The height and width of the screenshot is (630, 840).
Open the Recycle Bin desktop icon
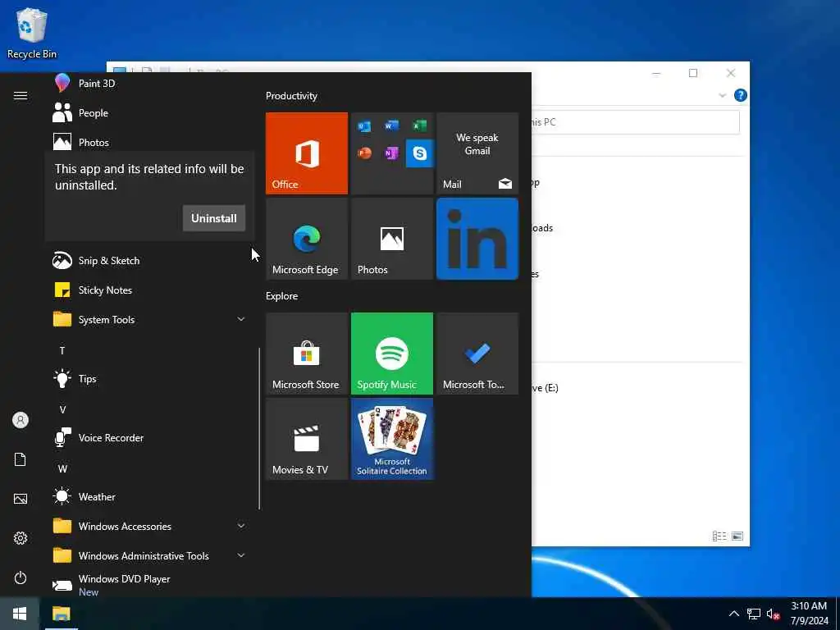tap(32, 33)
